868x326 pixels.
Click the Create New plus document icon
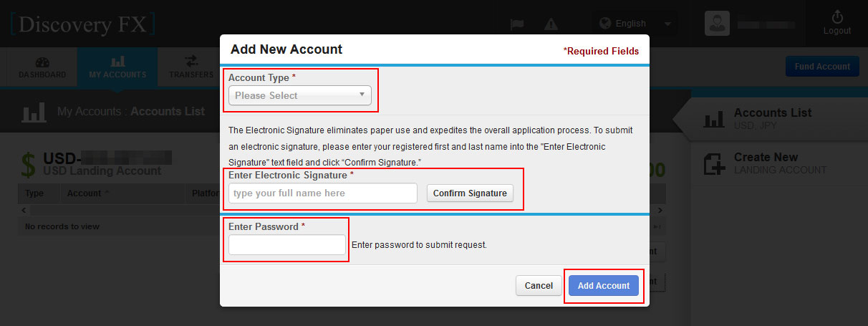click(x=714, y=163)
